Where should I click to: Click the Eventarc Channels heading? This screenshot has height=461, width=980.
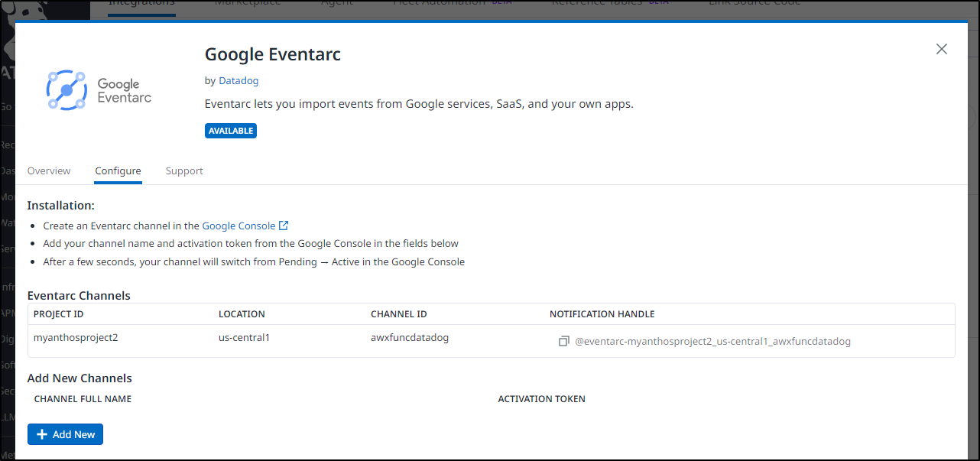pyautogui.click(x=79, y=296)
